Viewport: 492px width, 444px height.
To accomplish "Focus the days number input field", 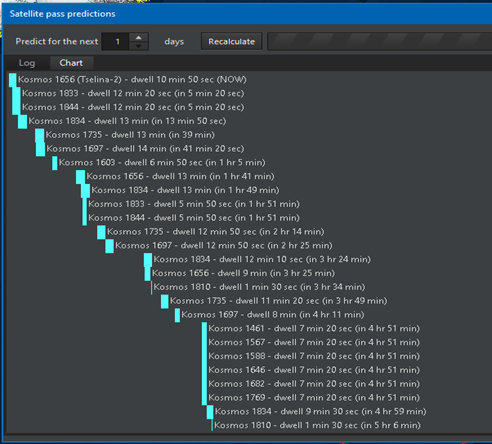I will (x=115, y=41).
